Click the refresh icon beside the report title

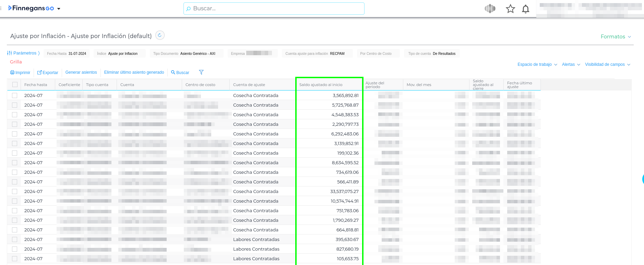[160, 35]
